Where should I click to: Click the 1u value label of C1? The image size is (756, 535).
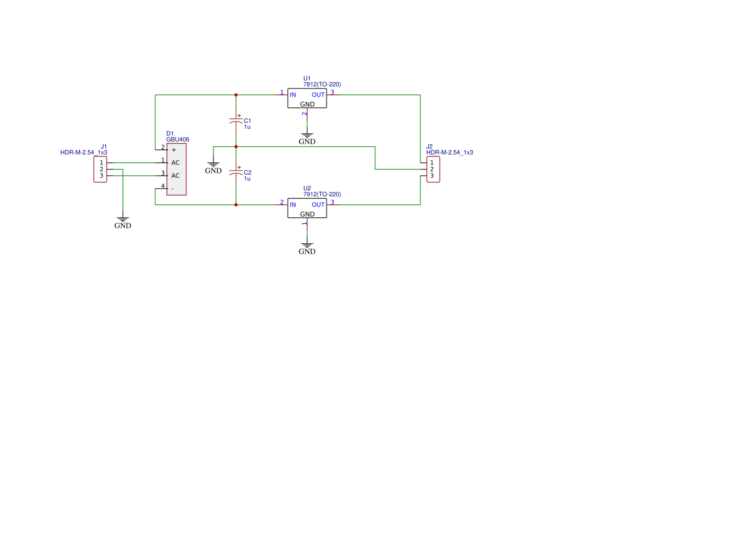click(x=246, y=127)
